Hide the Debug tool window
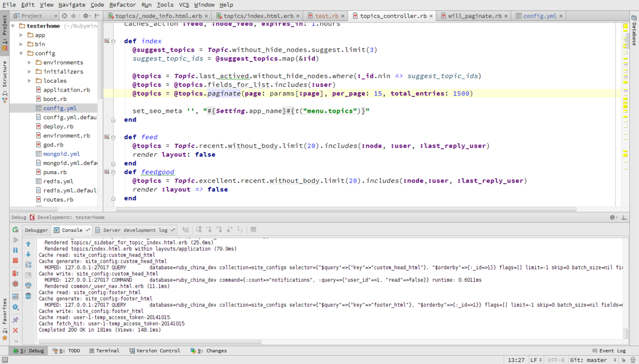Image resolution: width=639 pixels, height=364 pixels. [624, 217]
